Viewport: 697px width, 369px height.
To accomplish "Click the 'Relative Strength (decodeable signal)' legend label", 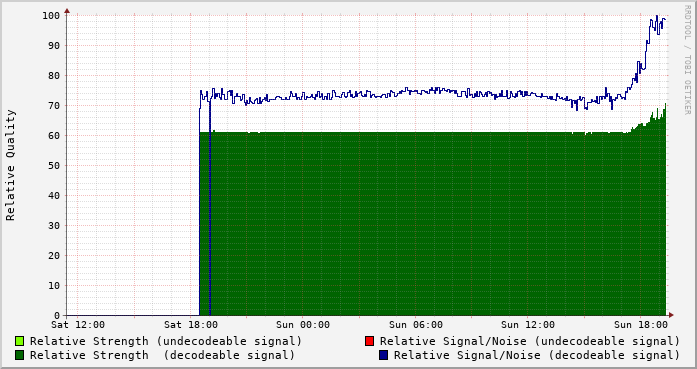I will pos(162,356).
